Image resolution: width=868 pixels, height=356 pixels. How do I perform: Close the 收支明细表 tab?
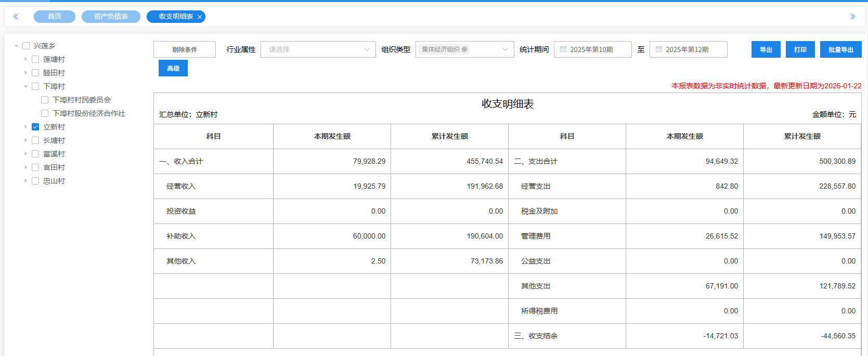200,17
